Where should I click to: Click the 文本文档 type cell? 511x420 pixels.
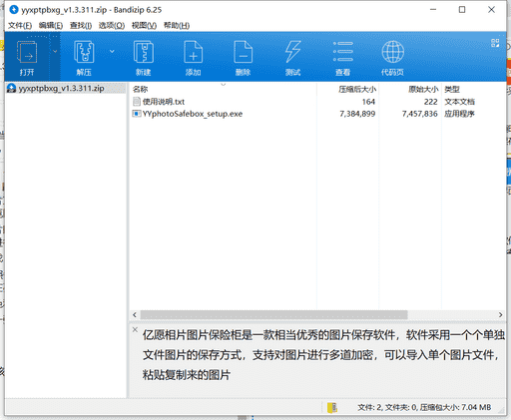[x=459, y=102]
